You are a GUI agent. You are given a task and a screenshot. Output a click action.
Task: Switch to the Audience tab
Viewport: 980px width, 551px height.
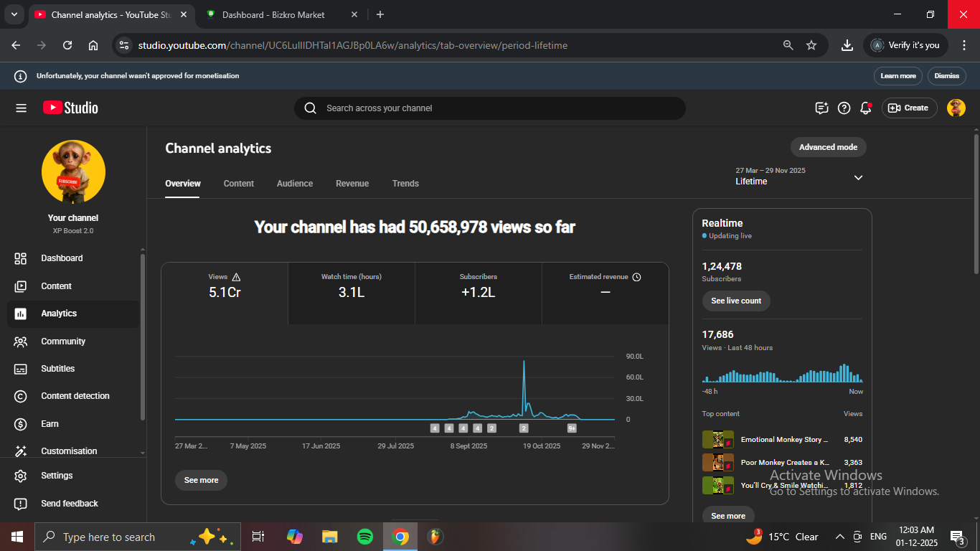[x=295, y=184]
